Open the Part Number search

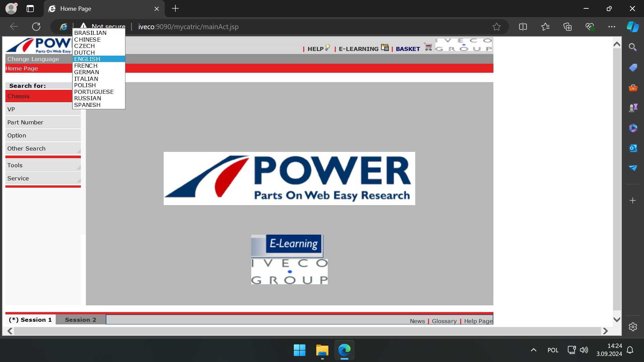[43, 122]
